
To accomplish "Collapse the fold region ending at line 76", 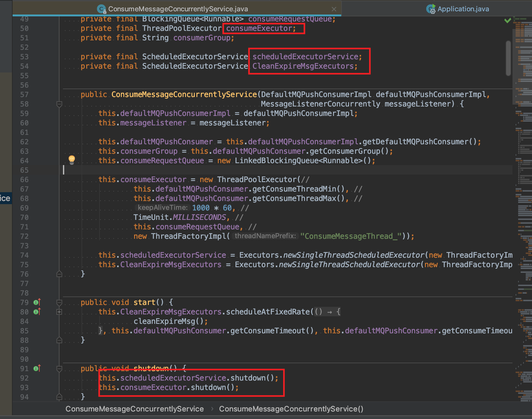I will pyautogui.click(x=59, y=274).
